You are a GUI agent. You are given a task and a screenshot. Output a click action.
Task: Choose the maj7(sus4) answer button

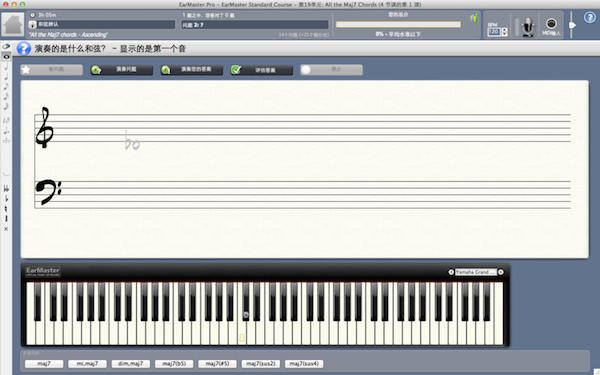point(304,364)
